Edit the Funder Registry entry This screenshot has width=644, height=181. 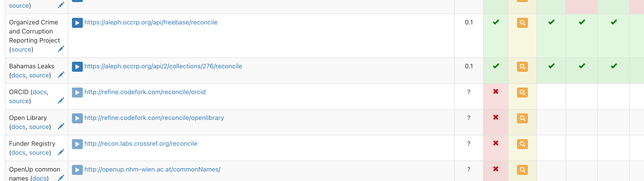click(x=61, y=152)
